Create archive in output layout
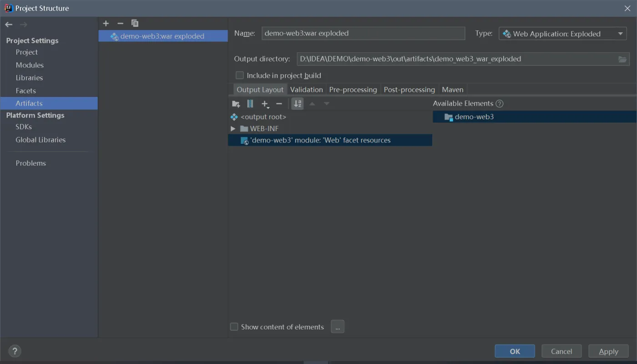Screen dimensions: 637x364 (250, 104)
